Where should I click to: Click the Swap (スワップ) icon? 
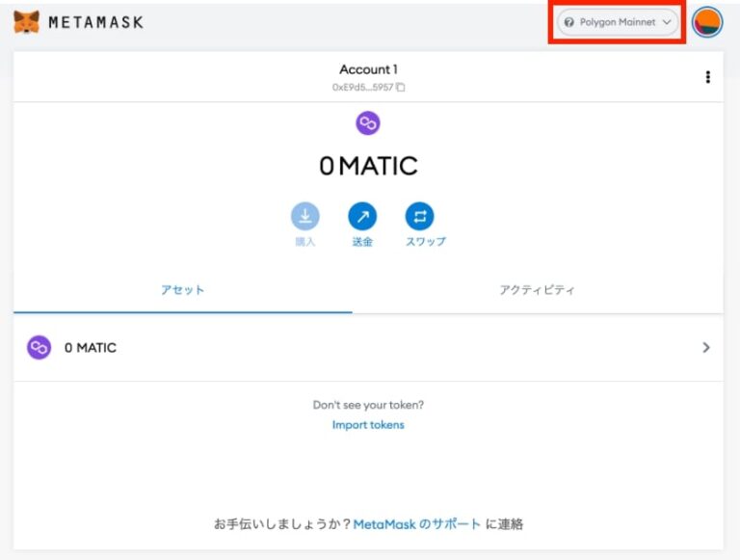coord(419,216)
